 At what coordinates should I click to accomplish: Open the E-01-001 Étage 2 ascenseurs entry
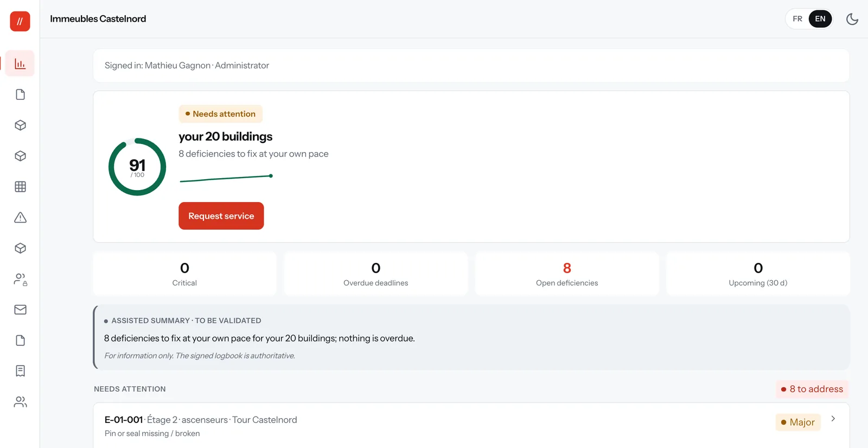(x=471, y=426)
